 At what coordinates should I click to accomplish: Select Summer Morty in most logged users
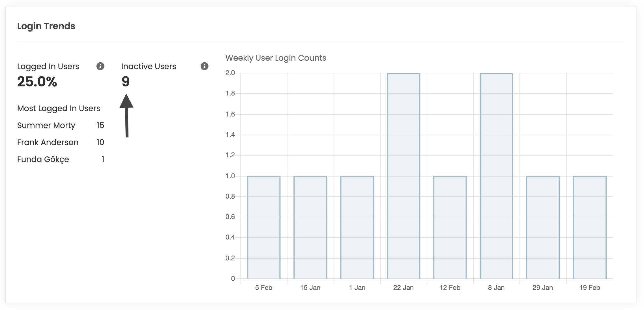pos(46,125)
